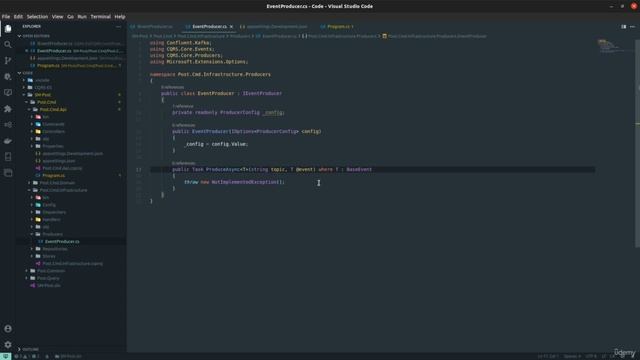Open editor More Actions ellipsis
Image resolution: width=640 pixels, height=360 pixels.
point(632,27)
